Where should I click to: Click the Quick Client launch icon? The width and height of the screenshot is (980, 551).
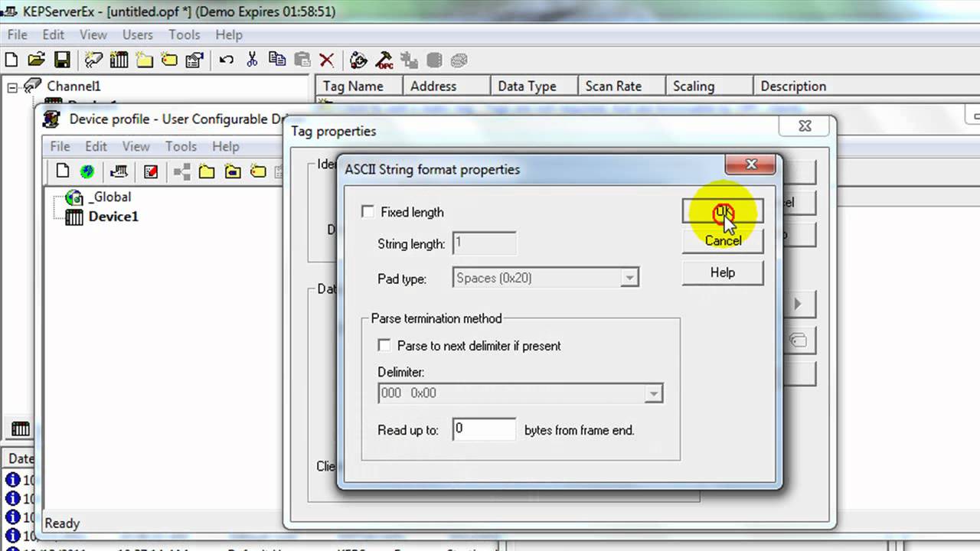(x=358, y=60)
